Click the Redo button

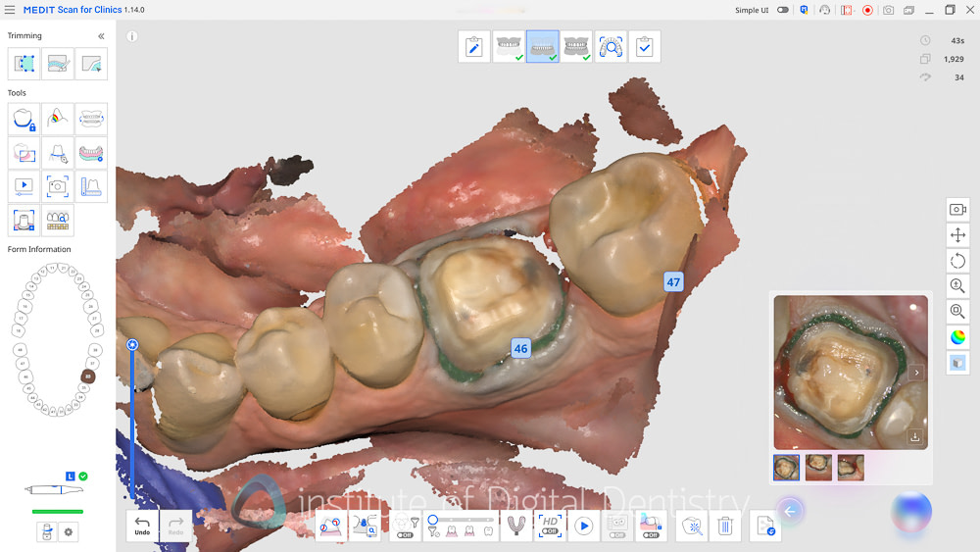coord(175,526)
